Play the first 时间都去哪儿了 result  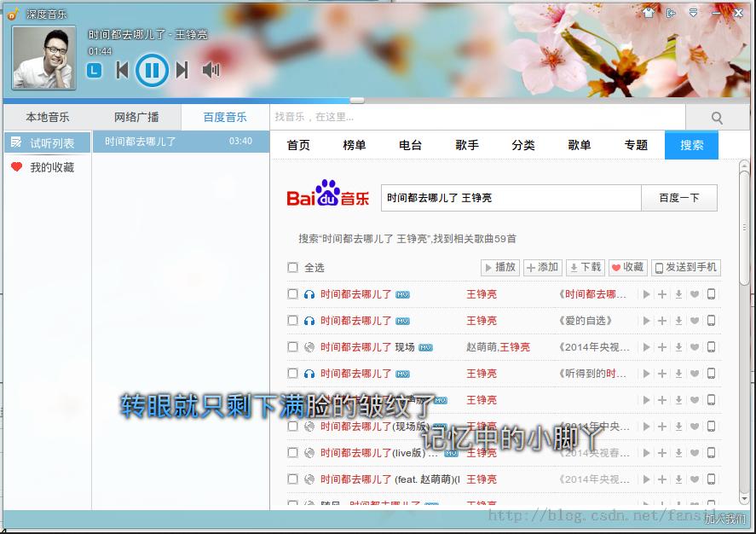point(646,294)
